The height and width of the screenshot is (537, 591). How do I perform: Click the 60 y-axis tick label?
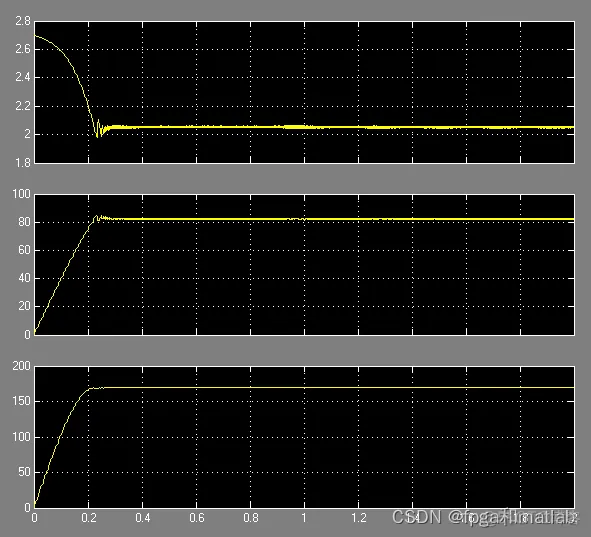coord(24,250)
